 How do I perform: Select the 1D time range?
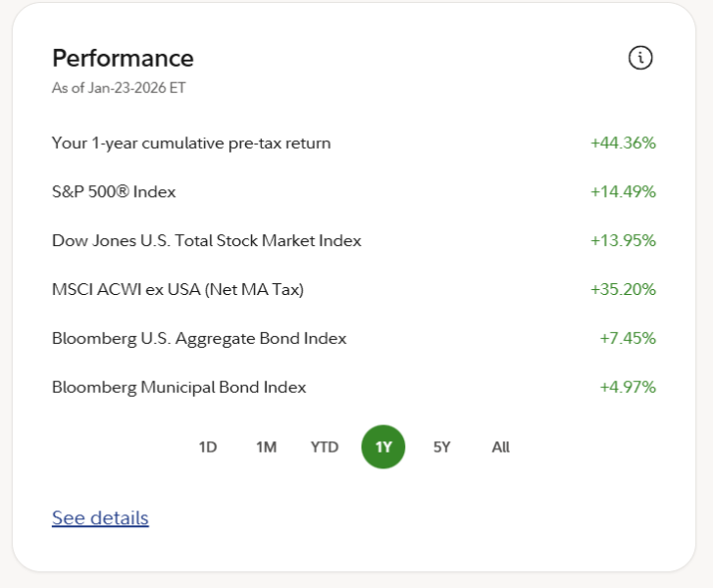(x=208, y=447)
